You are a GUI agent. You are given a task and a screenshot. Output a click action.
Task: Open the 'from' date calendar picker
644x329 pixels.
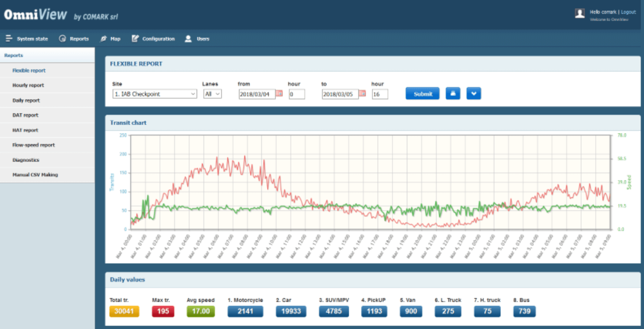(x=279, y=94)
